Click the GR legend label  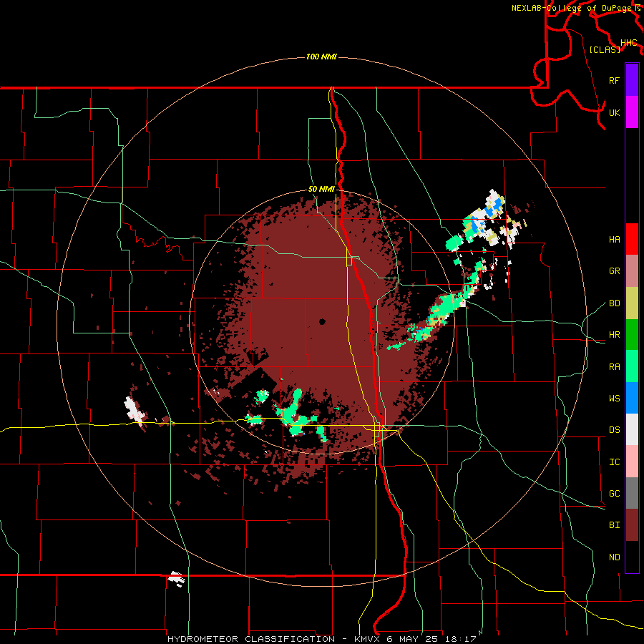tap(615, 271)
